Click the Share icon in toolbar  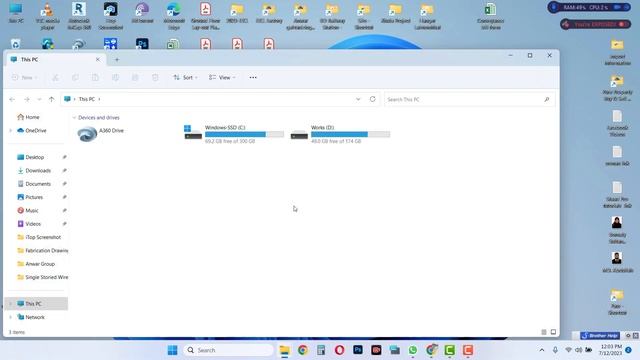135,78
